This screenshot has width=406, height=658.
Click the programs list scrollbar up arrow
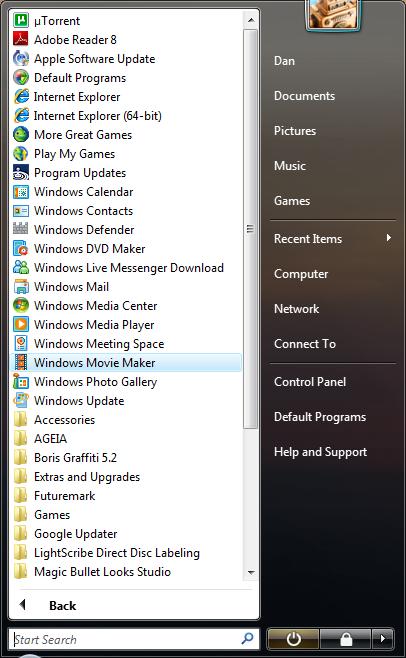[x=251, y=20]
